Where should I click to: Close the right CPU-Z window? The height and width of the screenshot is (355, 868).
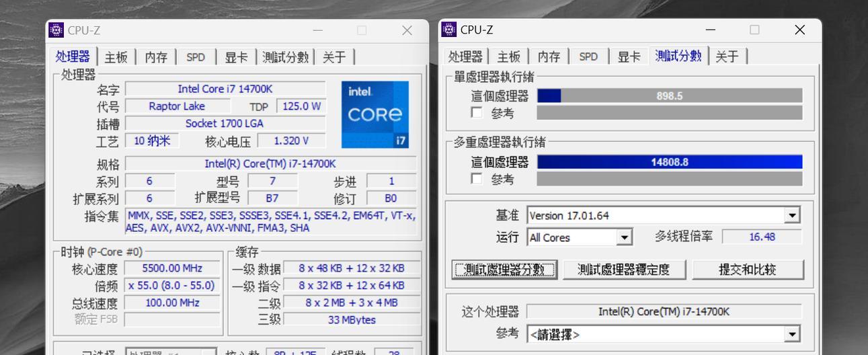click(799, 30)
